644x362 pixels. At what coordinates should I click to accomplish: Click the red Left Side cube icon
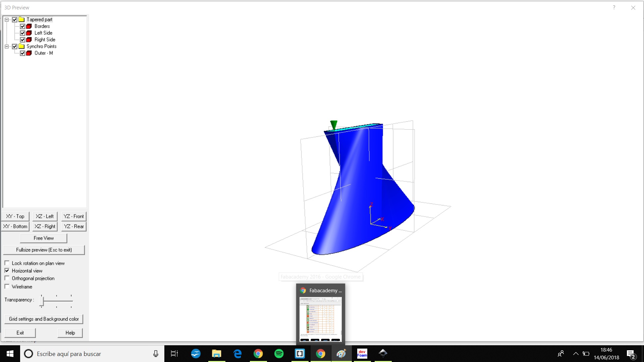(x=29, y=33)
